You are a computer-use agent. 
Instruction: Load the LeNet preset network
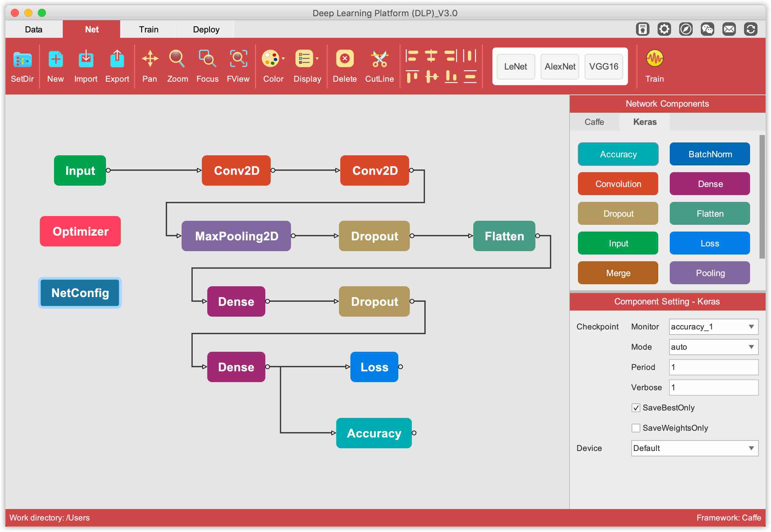tap(515, 66)
